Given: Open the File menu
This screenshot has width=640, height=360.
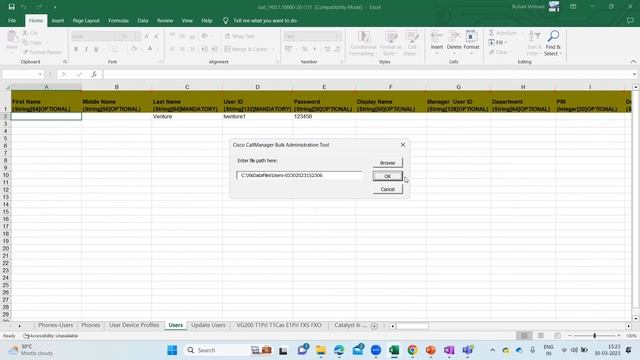Looking at the screenshot, I should (12, 20).
